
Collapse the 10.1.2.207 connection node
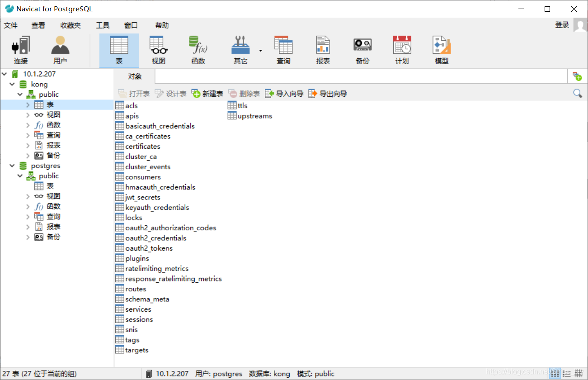click(x=4, y=74)
